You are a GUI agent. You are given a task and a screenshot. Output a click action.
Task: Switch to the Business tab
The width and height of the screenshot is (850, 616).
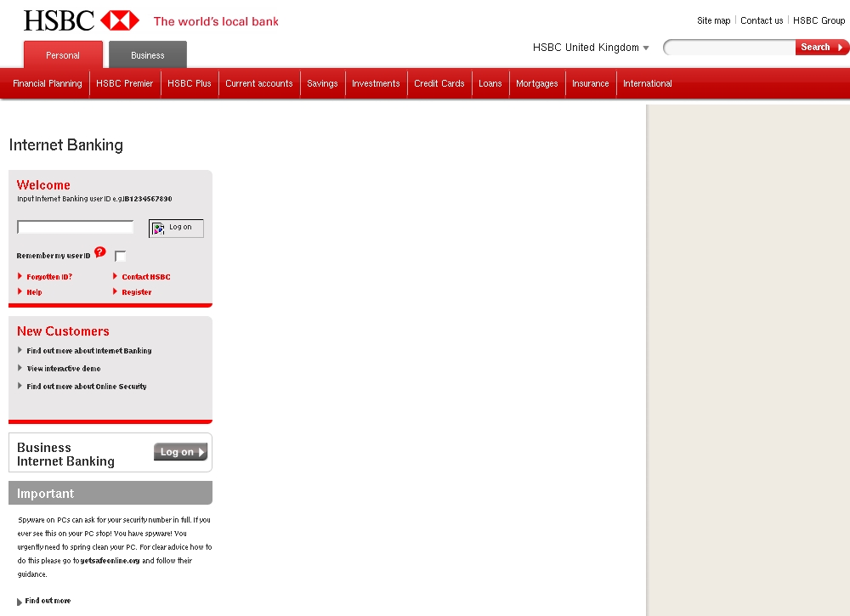[147, 54]
